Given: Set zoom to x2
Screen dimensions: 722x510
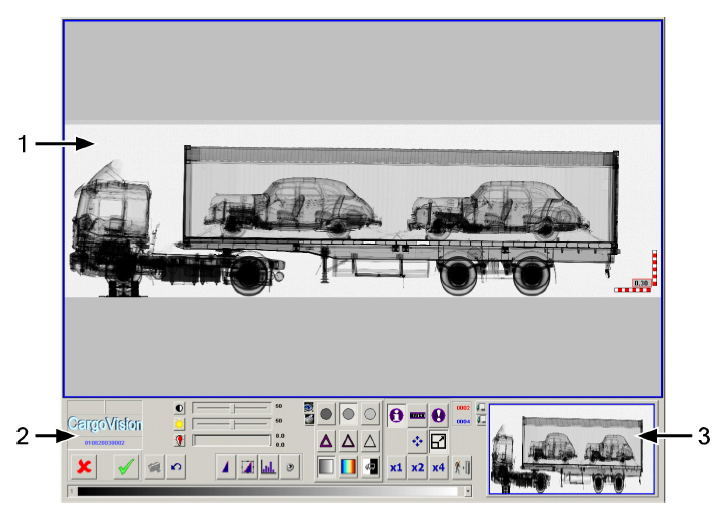Looking at the screenshot, I should point(417,467).
